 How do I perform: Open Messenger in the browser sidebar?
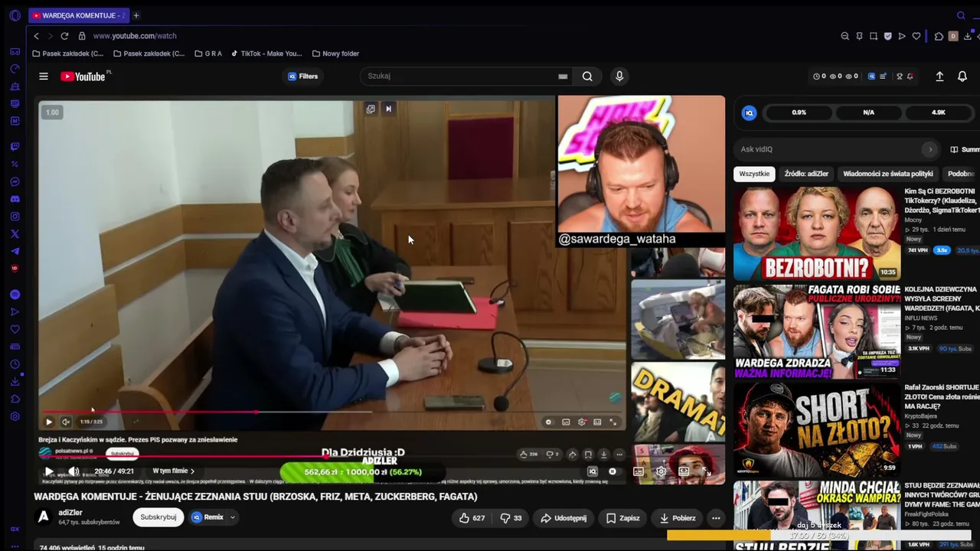point(15,181)
